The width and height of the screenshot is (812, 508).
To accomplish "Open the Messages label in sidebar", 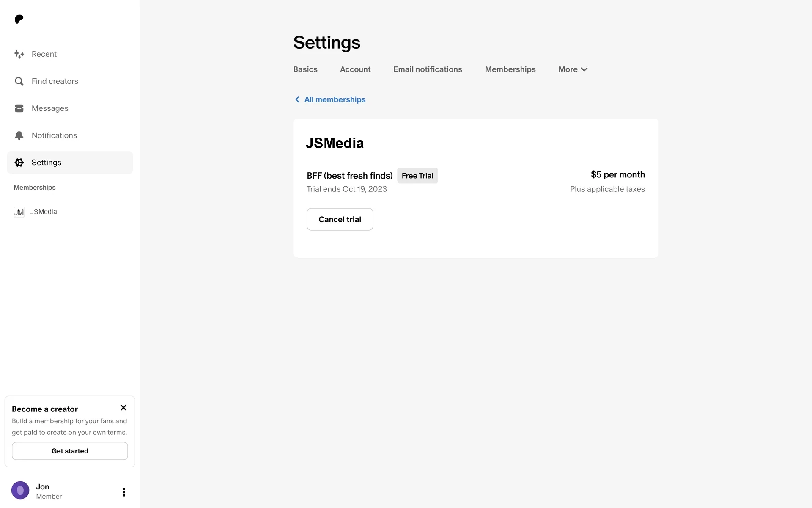I will (50, 108).
